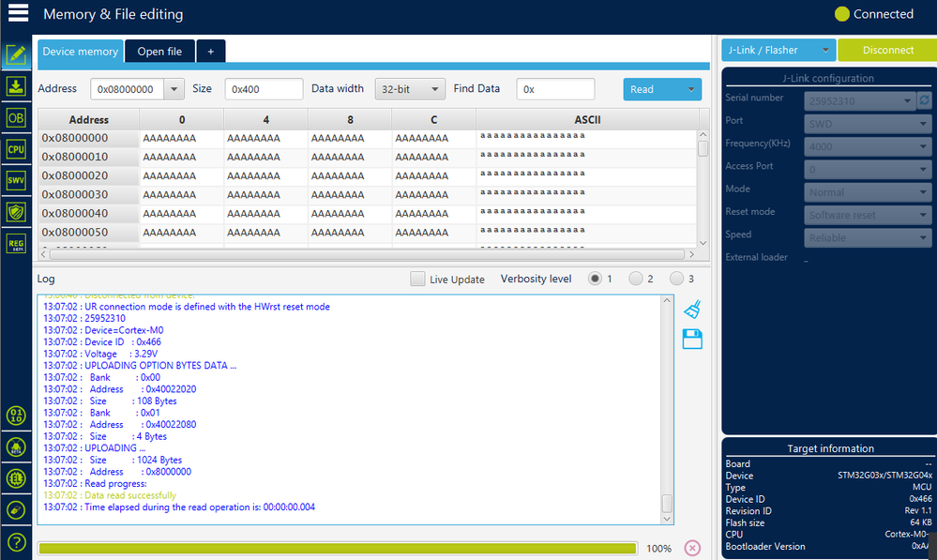Screen dimensions: 937x560
Task: Click the Address input field
Action: click(128, 89)
